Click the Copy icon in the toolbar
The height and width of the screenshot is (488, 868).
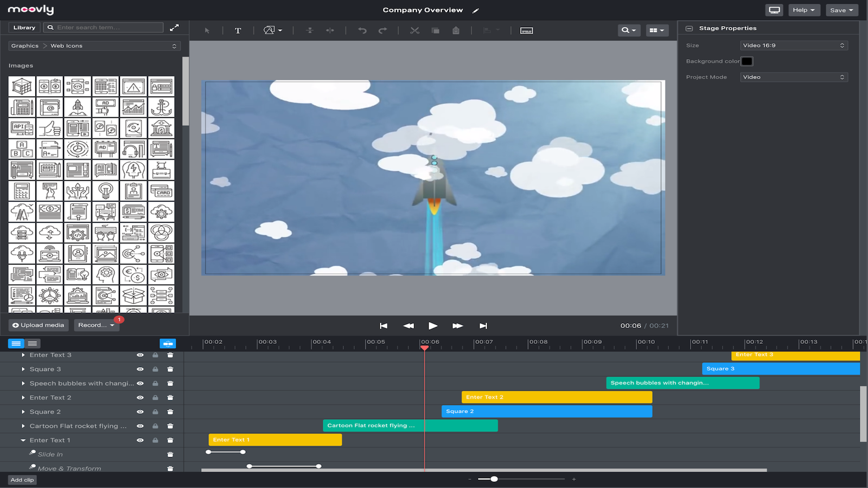[435, 30]
